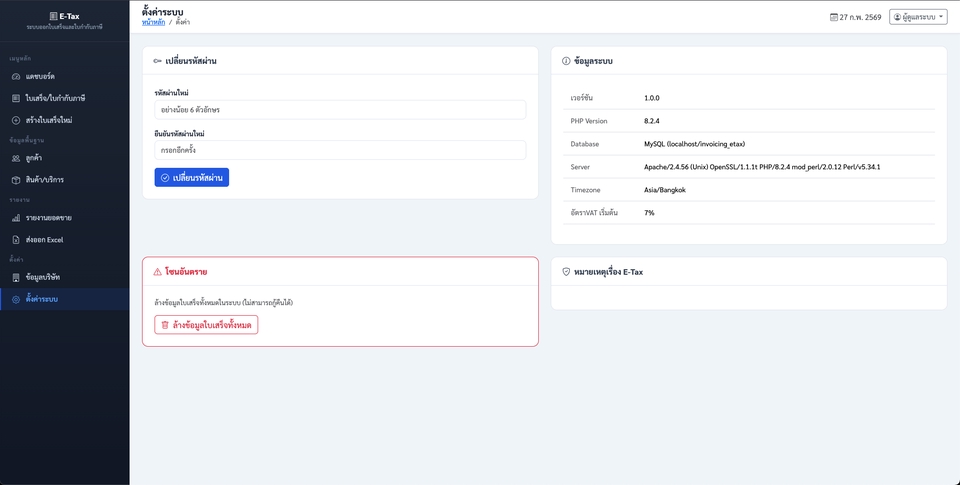The width and height of the screenshot is (960, 485).
Task: Click the ยืนยันรหัสผ่านใหม่ confirm field
Action: [340, 150]
